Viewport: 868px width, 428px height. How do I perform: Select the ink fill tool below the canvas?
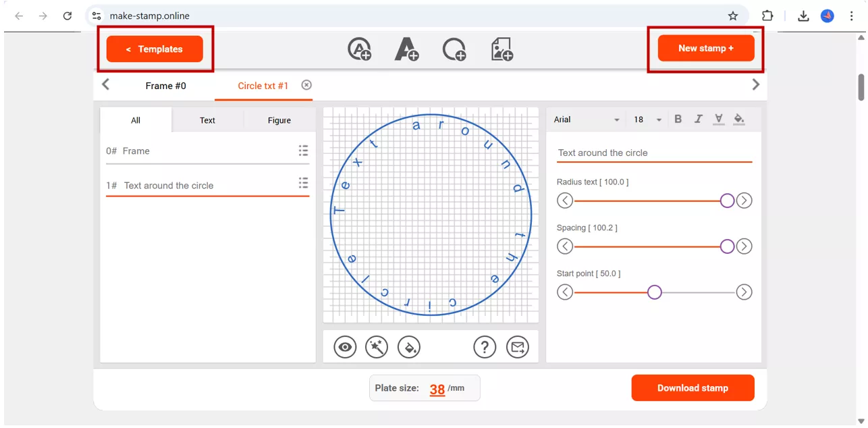(x=409, y=346)
